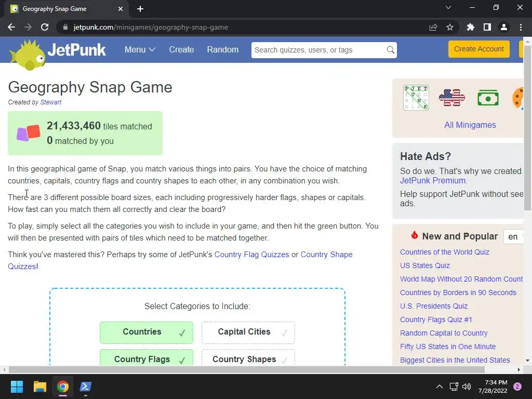This screenshot has width=532, height=399.
Task: Open Biggest Cities in the United States
Action: coord(455,360)
